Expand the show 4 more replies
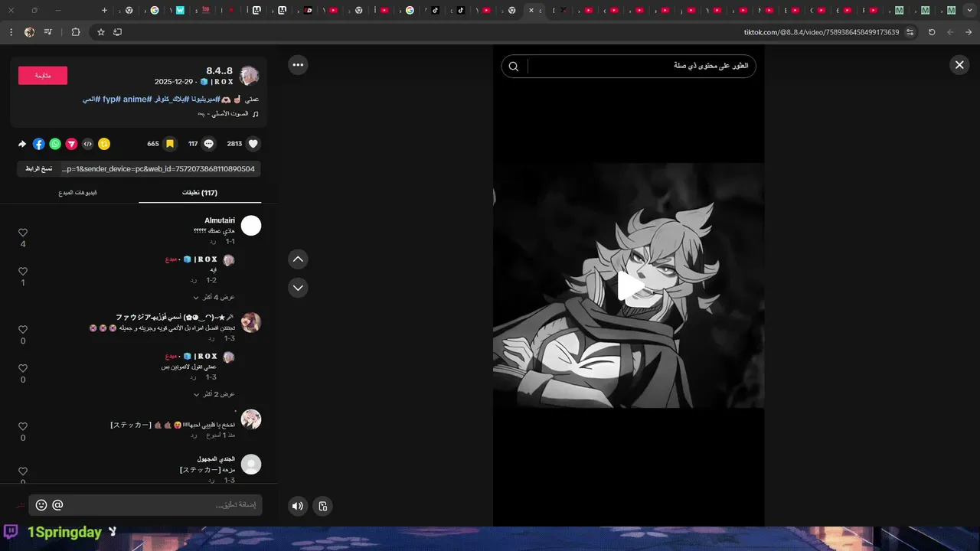980x551 pixels. click(x=214, y=297)
